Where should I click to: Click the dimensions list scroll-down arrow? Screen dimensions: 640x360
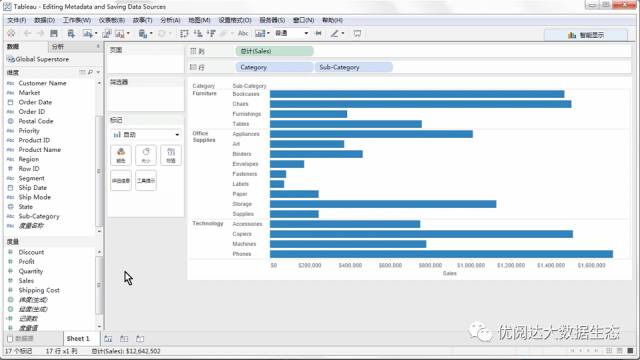[99, 231]
